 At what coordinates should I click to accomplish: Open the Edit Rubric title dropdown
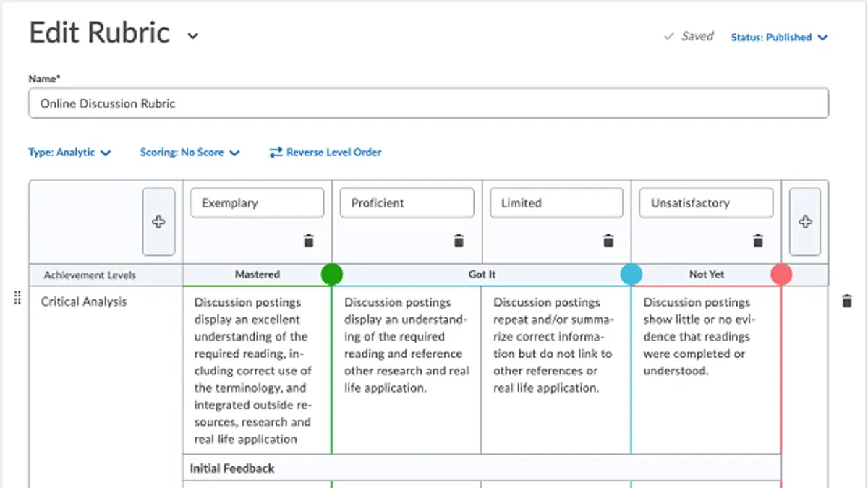point(192,35)
